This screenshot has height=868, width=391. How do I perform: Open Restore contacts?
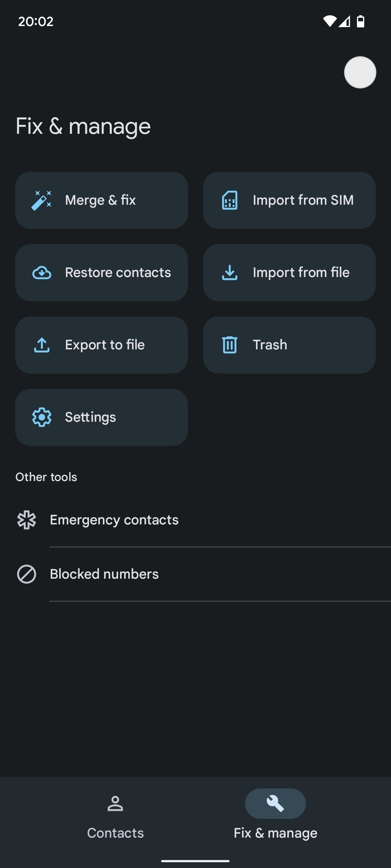[x=118, y=273]
